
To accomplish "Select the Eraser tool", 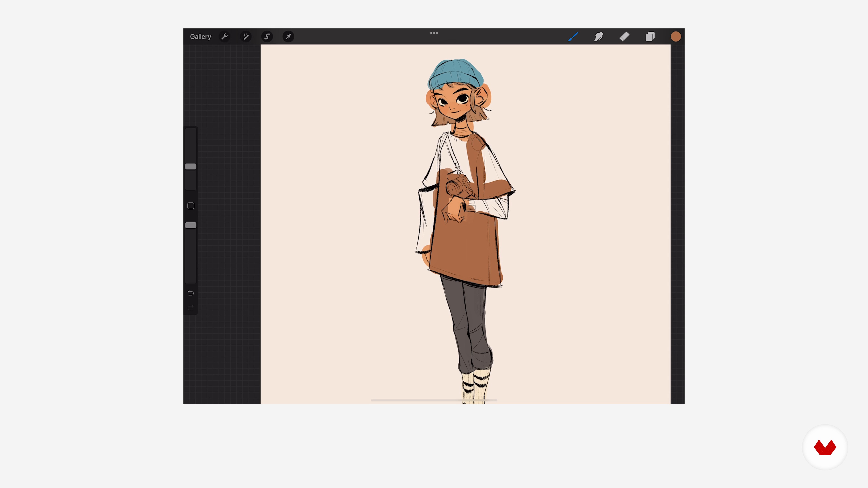I will point(624,36).
